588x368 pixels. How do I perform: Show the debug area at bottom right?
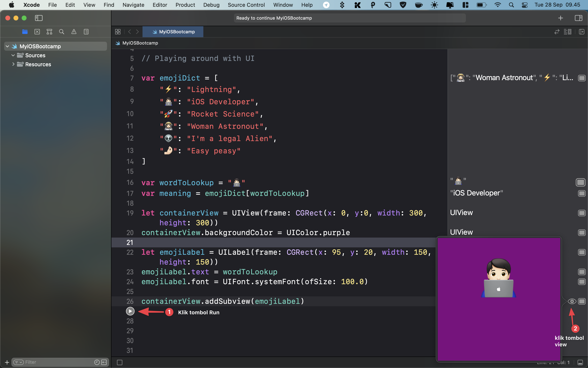tap(580, 362)
